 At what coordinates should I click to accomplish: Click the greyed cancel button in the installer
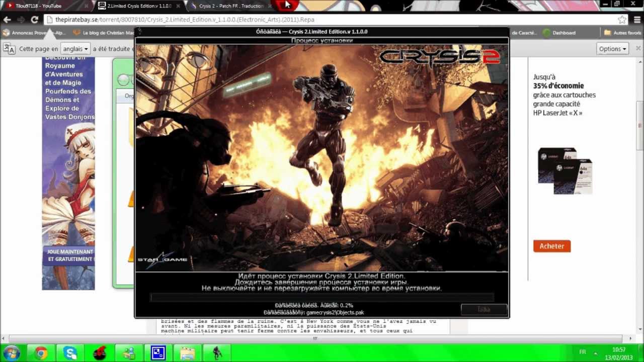484,309
